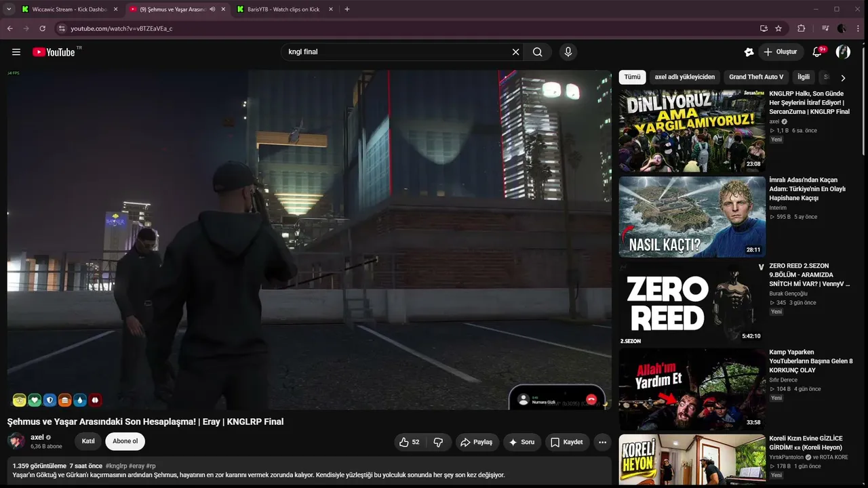Clear the 'kngl final' search text
Image resolution: width=868 pixels, height=488 pixels.
515,52
